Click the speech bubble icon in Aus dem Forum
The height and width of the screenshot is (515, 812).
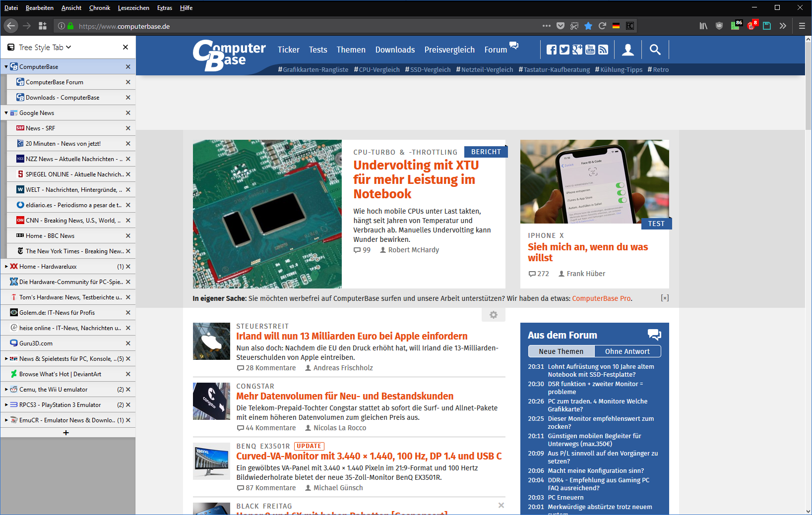click(655, 335)
